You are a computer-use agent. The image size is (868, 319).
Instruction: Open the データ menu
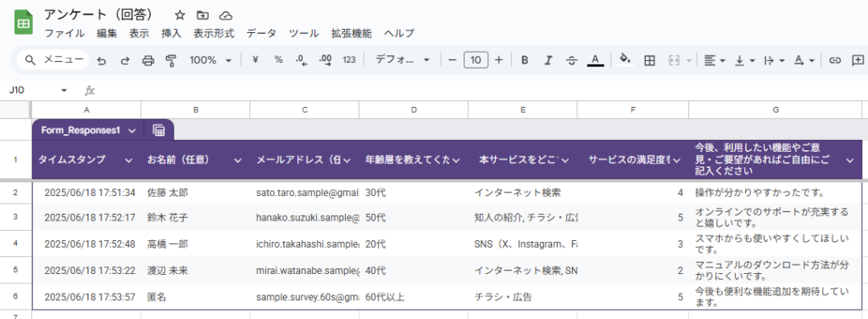(x=261, y=33)
